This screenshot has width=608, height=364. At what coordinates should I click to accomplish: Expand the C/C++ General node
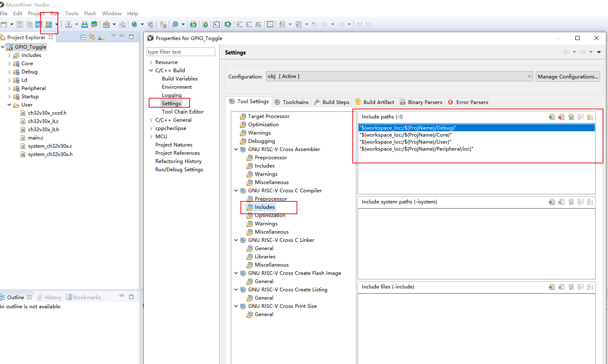[151, 120]
